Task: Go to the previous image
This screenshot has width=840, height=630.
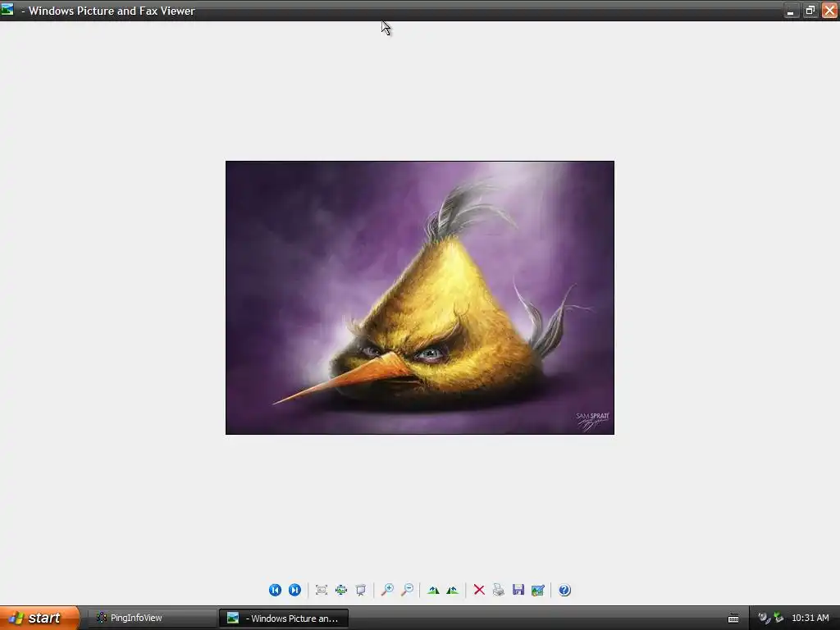Action: (x=275, y=590)
